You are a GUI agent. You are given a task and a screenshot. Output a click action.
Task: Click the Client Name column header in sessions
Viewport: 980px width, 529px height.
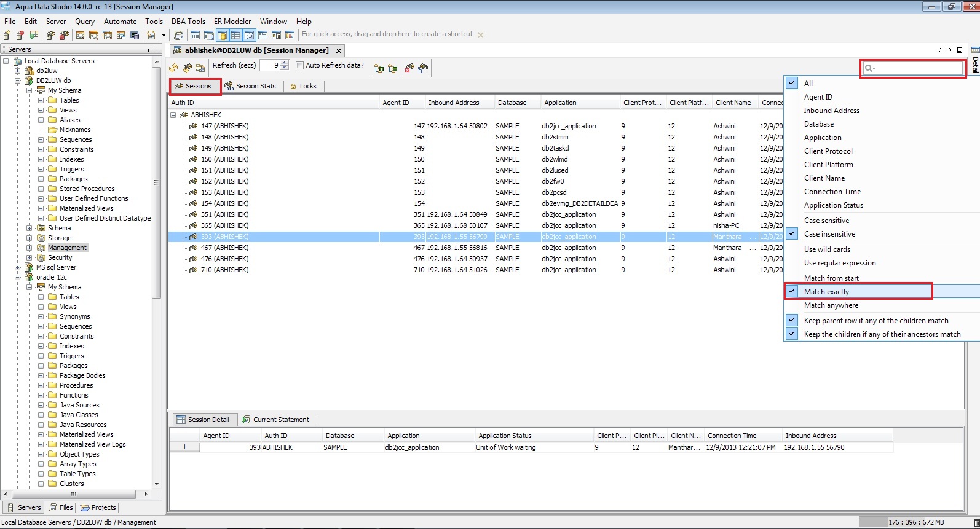[735, 103]
